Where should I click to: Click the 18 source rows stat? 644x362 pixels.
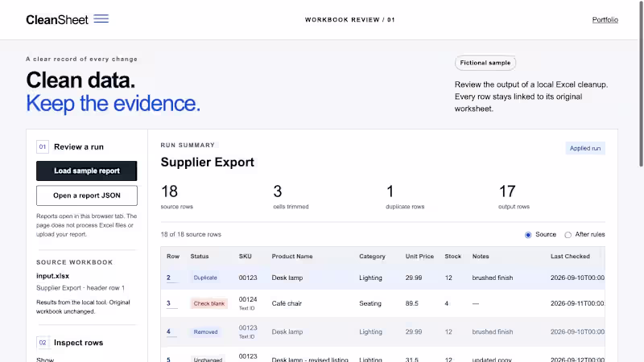tap(176, 196)
